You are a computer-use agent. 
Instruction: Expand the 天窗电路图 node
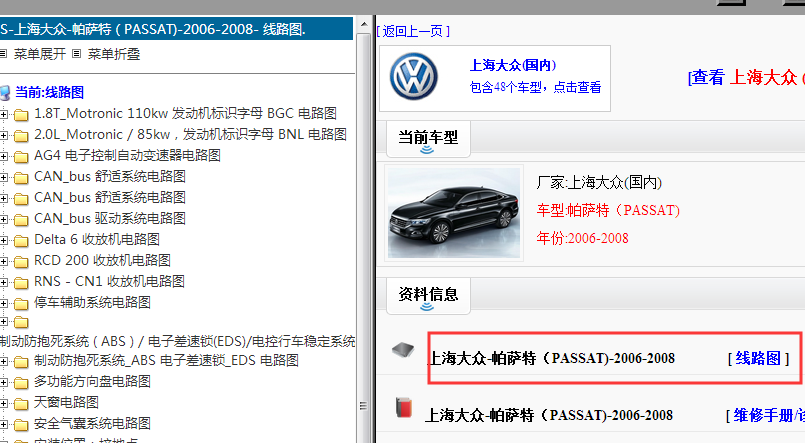click(x=4, y=403)
